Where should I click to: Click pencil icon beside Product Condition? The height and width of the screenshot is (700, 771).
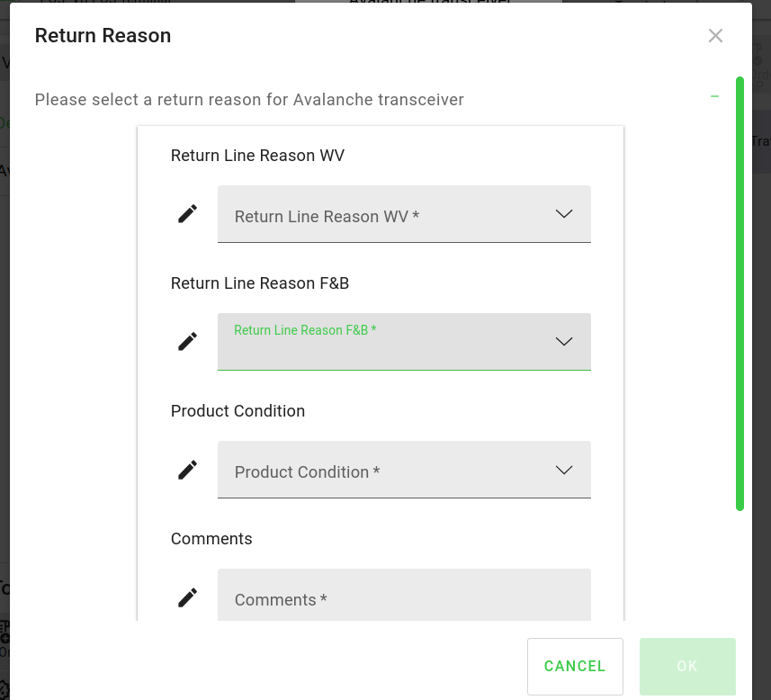point(187,469)
